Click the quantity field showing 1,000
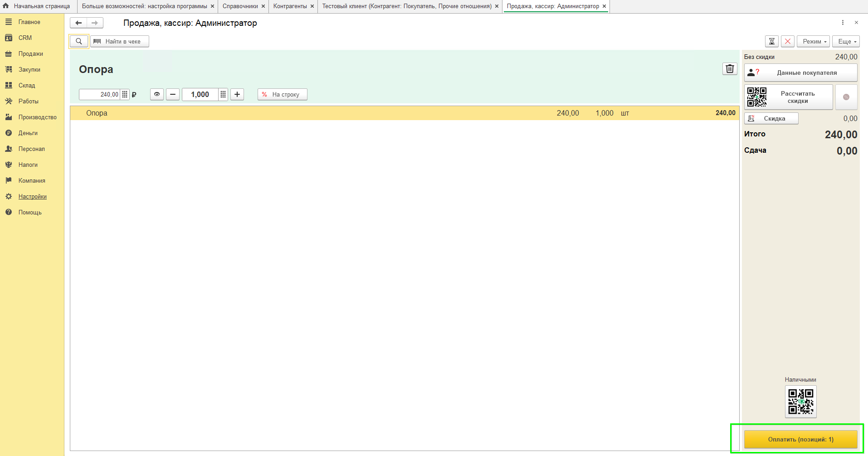This screenshot has width=868, height=456. click(200, 94)
